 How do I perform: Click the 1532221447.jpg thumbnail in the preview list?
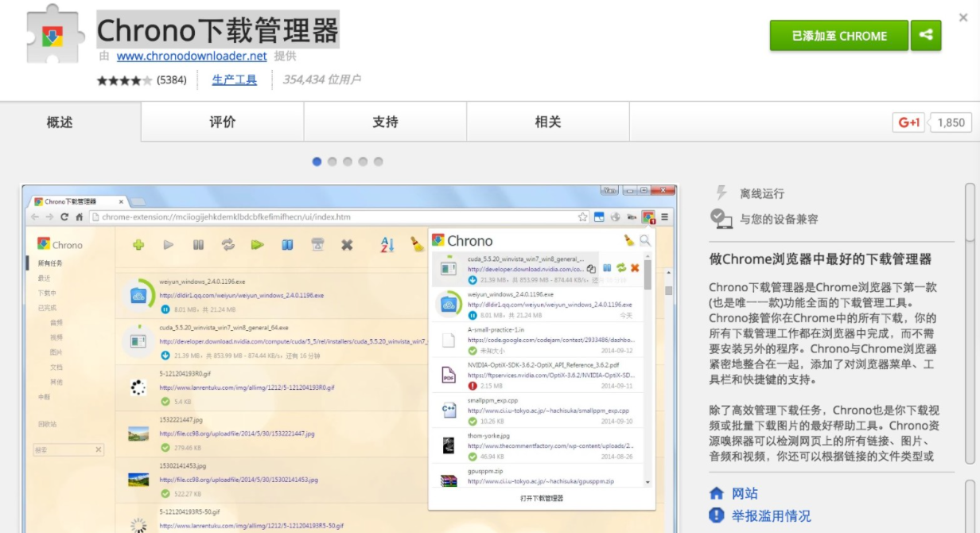tap(138, 434)
